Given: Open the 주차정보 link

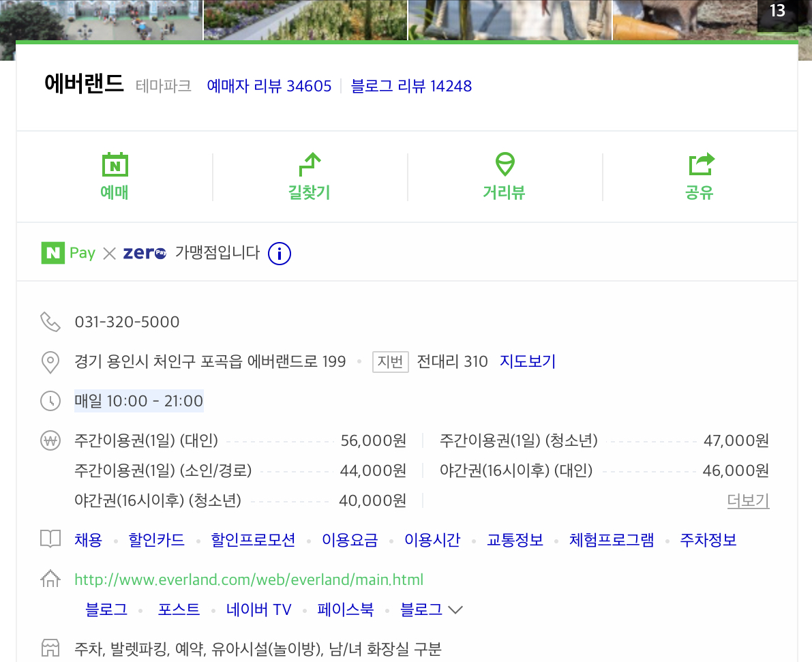Looking at the screenshot, I should [708, 540].
